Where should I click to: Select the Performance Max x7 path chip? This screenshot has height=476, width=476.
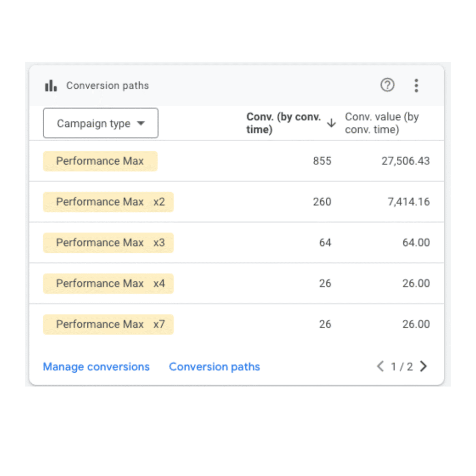coord(108,324)
